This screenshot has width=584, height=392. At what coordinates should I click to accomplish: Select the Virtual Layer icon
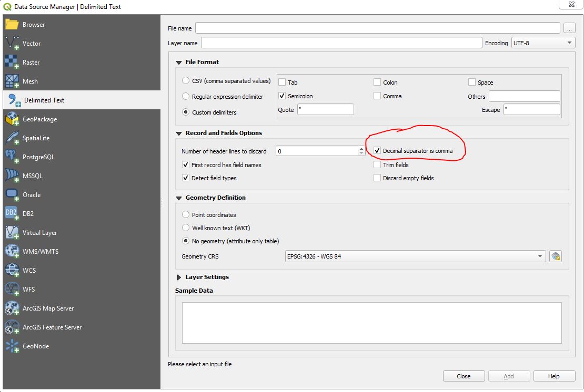[12, 232]
